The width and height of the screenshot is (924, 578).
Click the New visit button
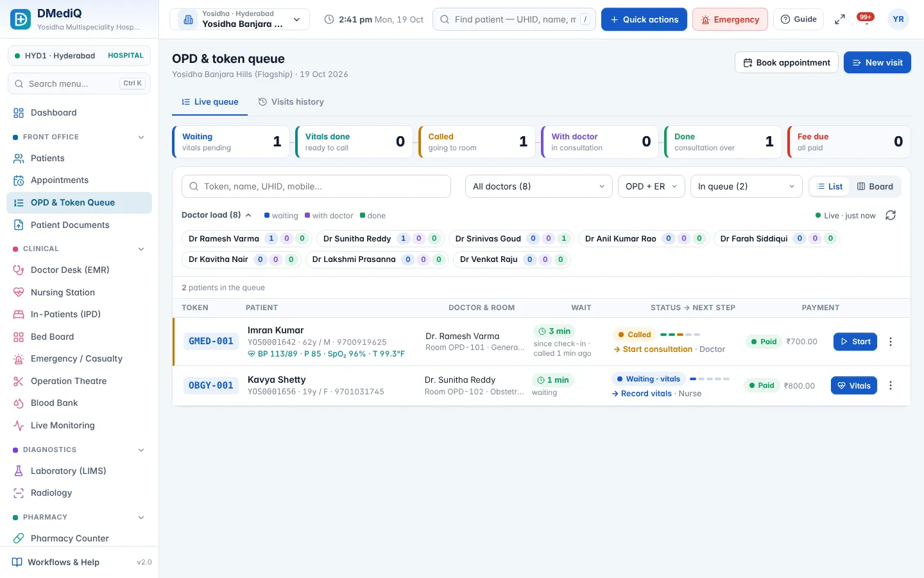[x=877, y=62]
